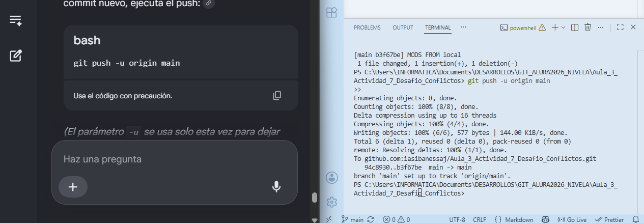Focus the 'Haz una pregunta' input box
The height and width of the screenshot is (223, 644).
tap(175, 159)
